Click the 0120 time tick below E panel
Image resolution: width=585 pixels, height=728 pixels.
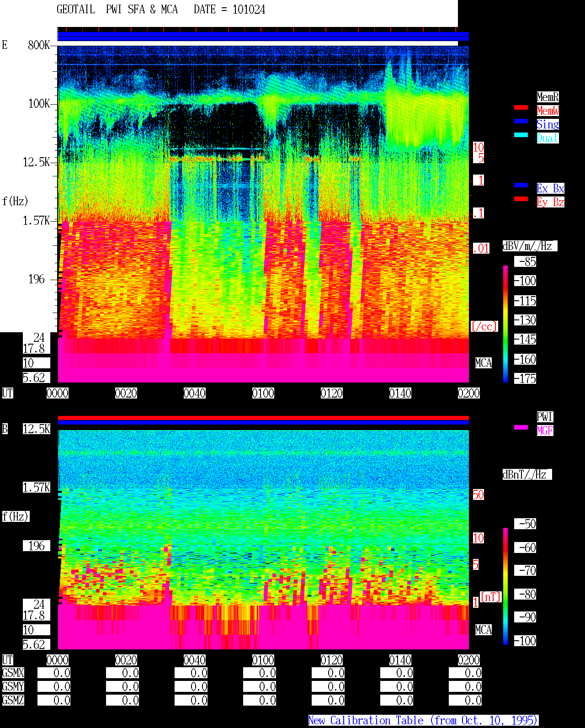click(332, 393)
